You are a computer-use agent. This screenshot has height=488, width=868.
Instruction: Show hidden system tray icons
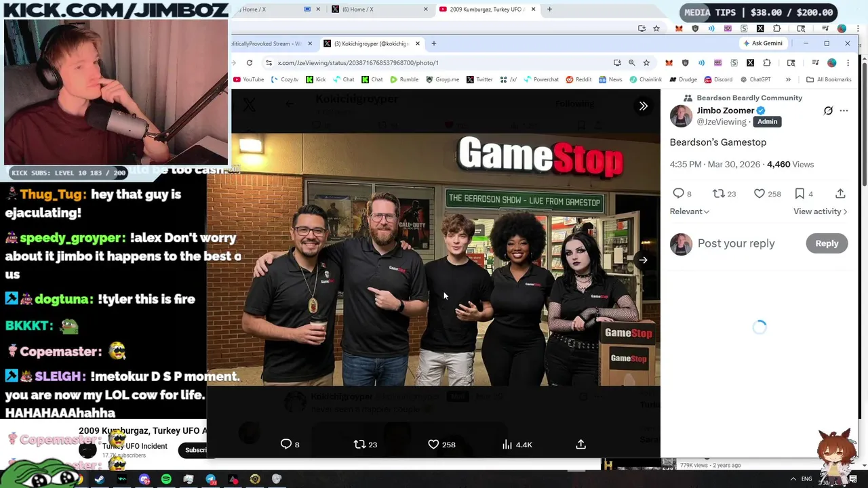[793, 479]
